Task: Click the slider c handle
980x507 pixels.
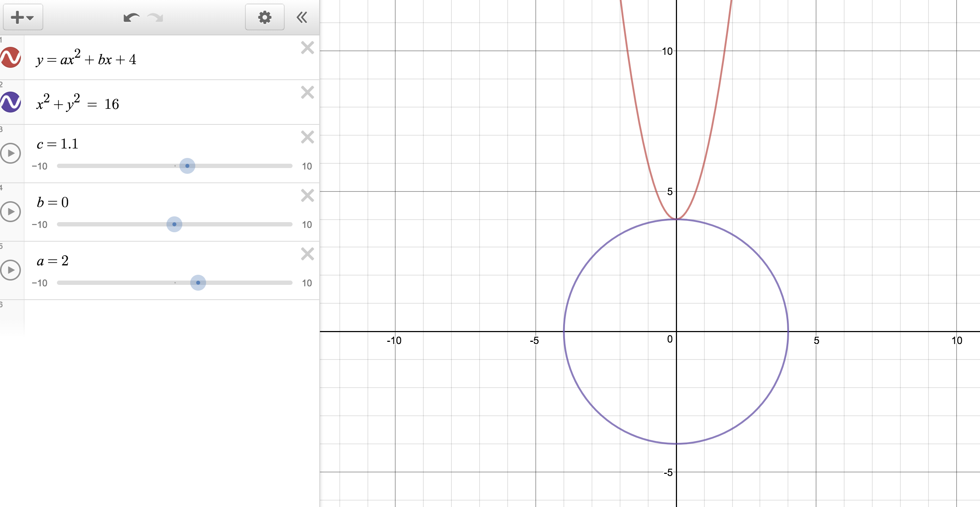Action: coord(187,166)
